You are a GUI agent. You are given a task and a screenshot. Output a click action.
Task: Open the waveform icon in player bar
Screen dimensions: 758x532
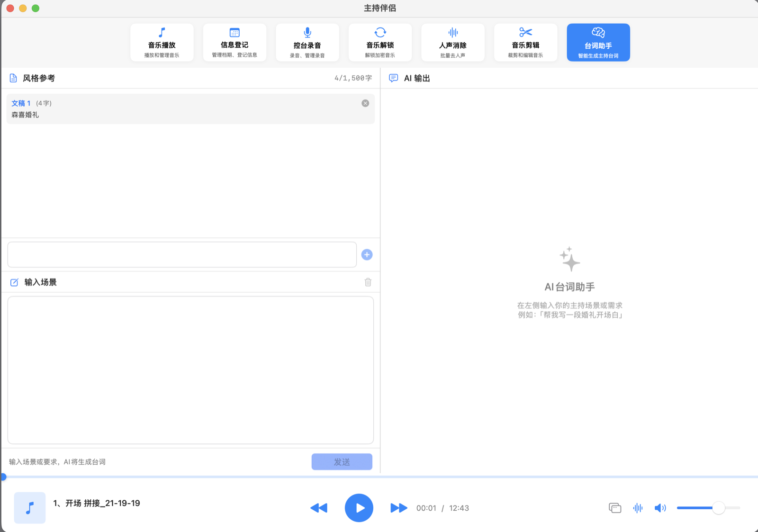point(638,508)
